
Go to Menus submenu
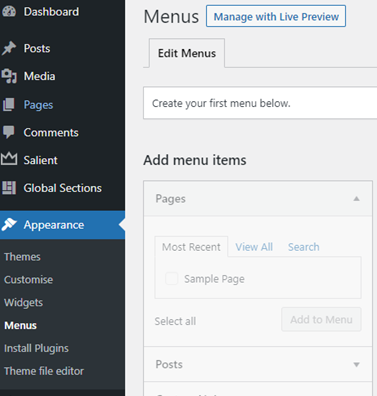click(20, 325)
